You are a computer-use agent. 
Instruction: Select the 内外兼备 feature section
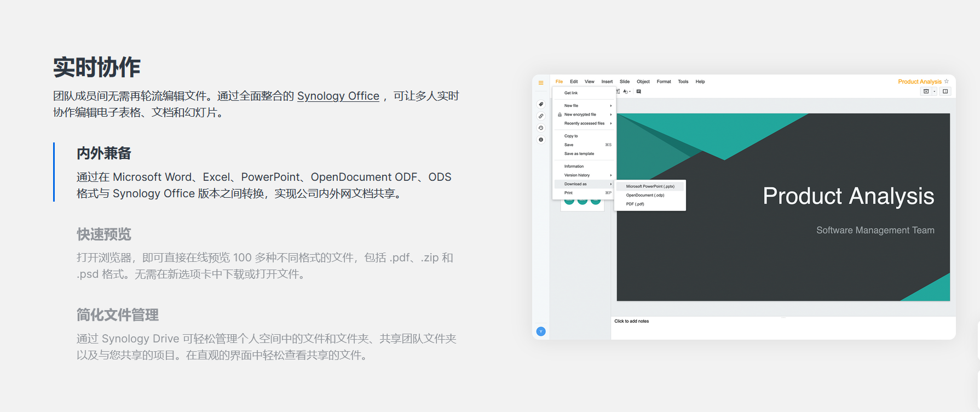pyautogui.click(x=104, y=153)
